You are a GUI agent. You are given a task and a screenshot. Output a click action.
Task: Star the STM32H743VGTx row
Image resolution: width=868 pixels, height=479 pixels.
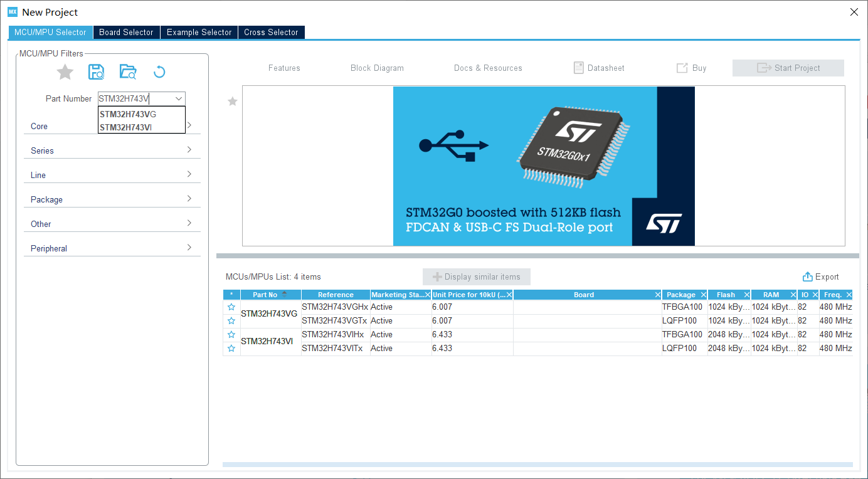click(x=231, y=321)
